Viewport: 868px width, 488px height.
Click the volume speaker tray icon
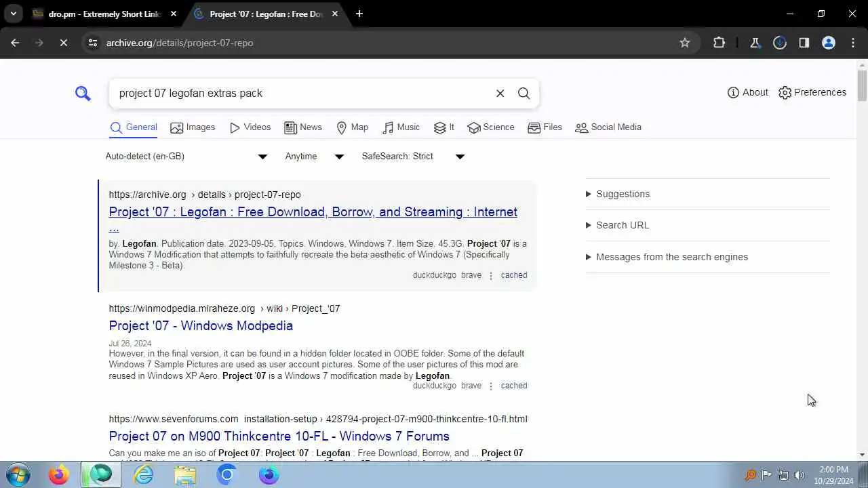click(x=800, y=475)
